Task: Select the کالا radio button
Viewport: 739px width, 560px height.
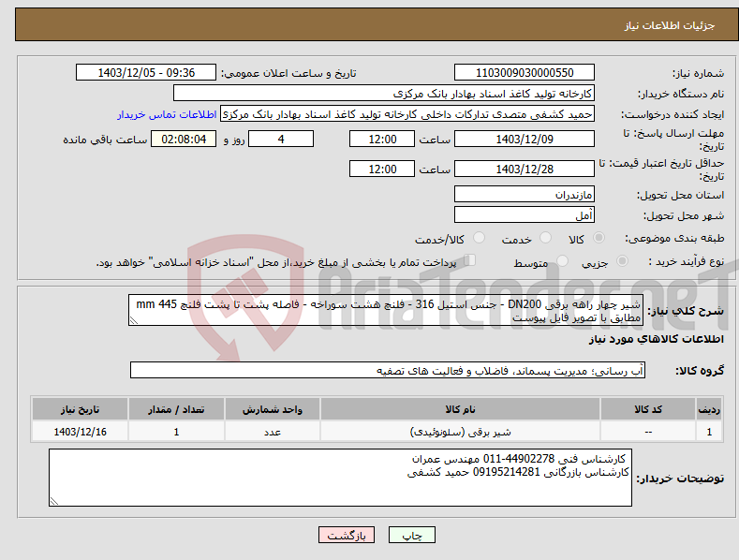Action: (x=599, y=238)
